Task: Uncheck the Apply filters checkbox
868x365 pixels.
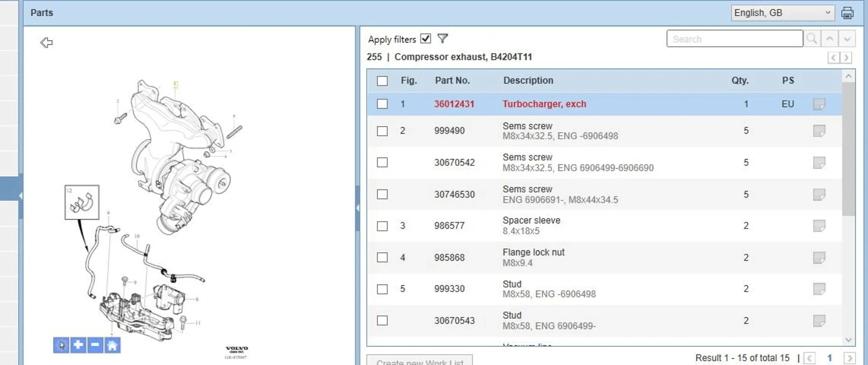Action: [425, 39]
